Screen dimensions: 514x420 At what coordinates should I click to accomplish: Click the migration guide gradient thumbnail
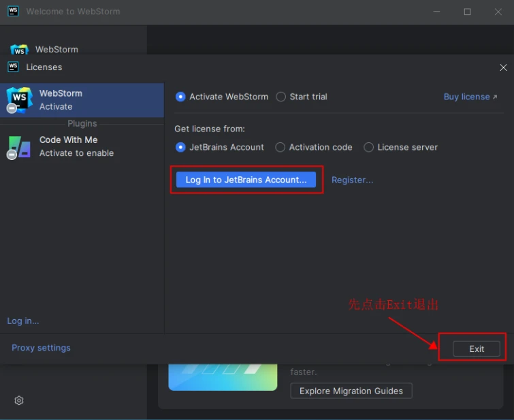pos(223,377)
